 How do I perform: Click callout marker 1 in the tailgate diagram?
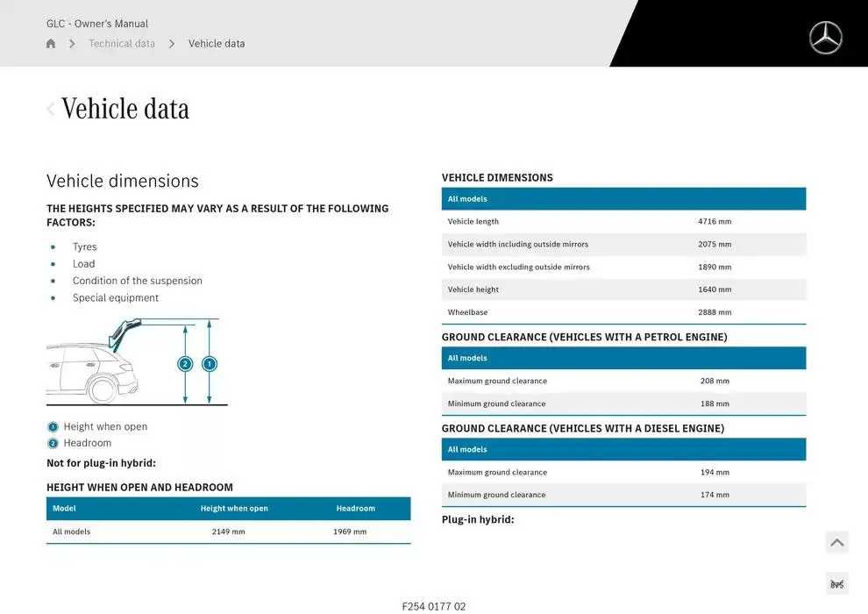209,364
